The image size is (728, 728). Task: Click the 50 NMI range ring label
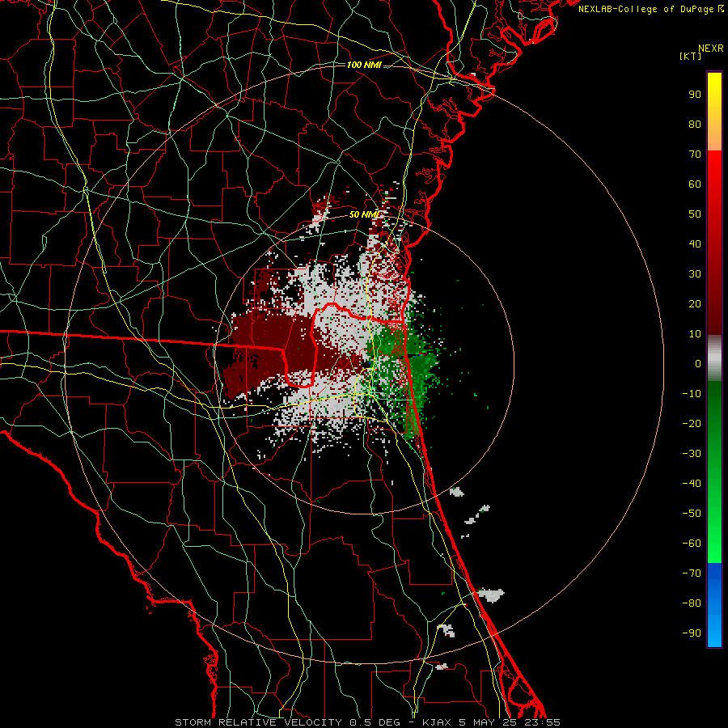pyautogui.click(x=364, y=214)
